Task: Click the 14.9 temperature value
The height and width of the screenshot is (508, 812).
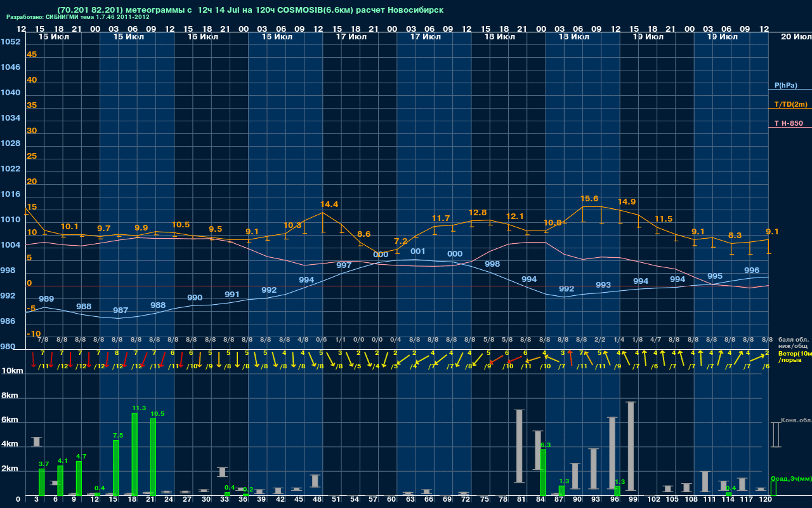Action: [627, 202]
